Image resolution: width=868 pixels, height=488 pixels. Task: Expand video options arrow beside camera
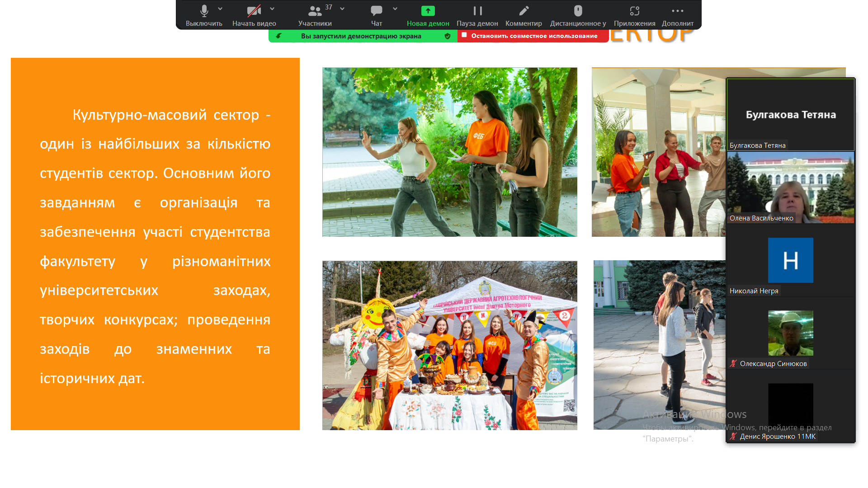[272, 9]
